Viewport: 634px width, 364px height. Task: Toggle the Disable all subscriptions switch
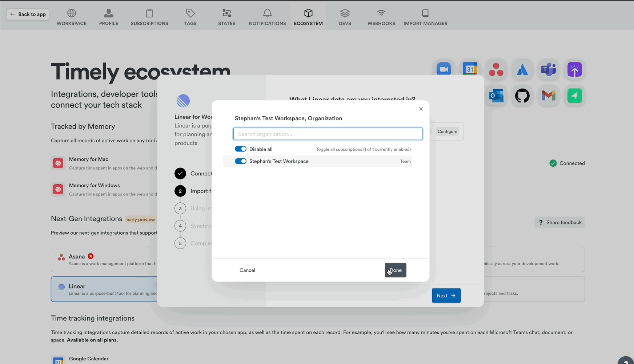click(240, 149)
